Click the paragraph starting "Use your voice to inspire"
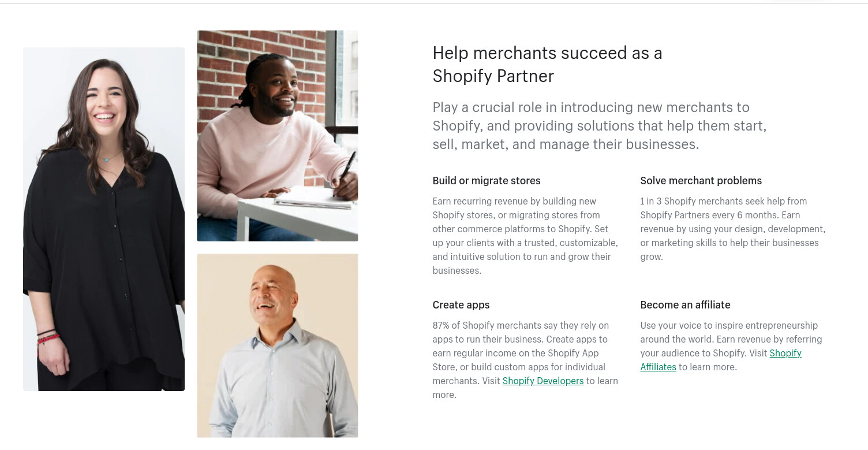Screen dimensions: 868x450 (731, 346)
